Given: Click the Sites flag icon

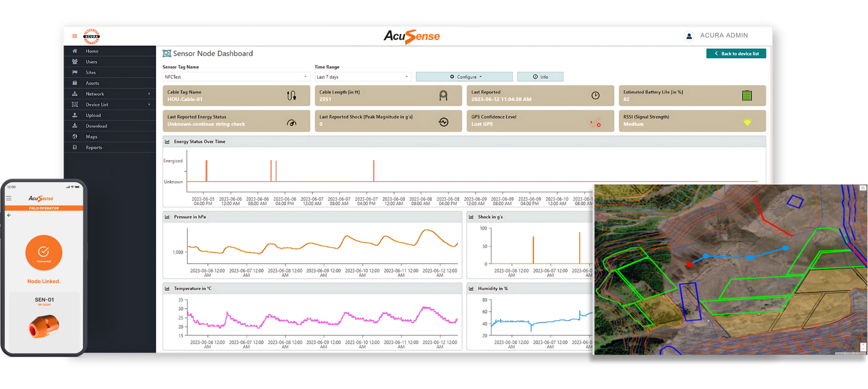Looking at the screenshot, I should (75, 72).
